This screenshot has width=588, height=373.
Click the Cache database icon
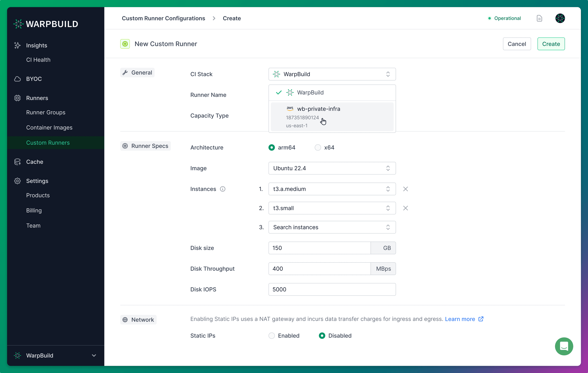(17, 162)
